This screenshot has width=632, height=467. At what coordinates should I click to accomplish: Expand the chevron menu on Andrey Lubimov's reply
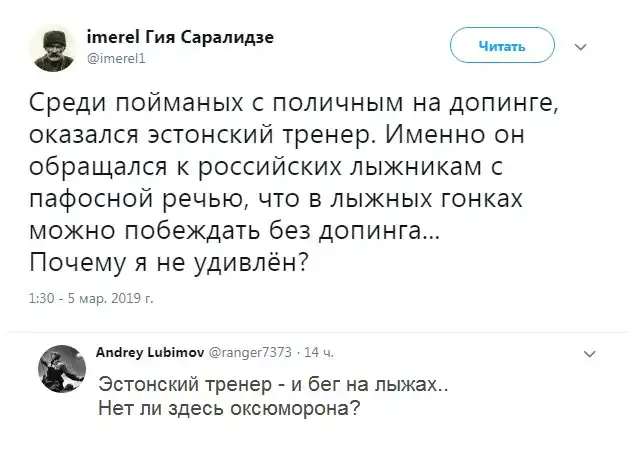click(588, 353)
